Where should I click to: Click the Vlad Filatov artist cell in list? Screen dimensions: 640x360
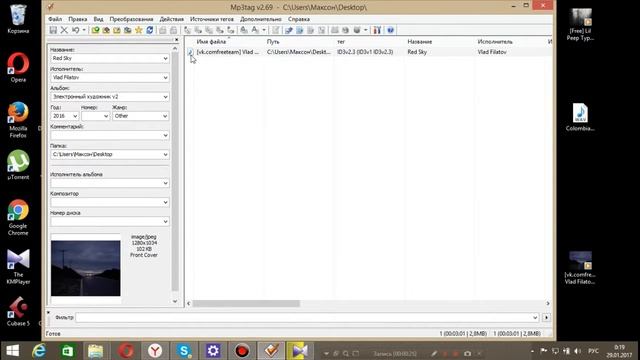coord(492,52)
